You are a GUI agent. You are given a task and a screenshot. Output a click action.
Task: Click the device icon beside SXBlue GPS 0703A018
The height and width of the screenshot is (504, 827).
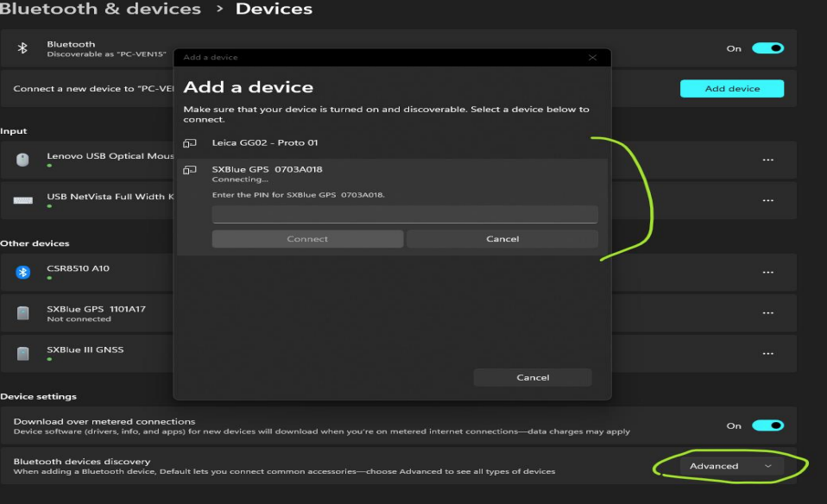[x=190, y=170]
